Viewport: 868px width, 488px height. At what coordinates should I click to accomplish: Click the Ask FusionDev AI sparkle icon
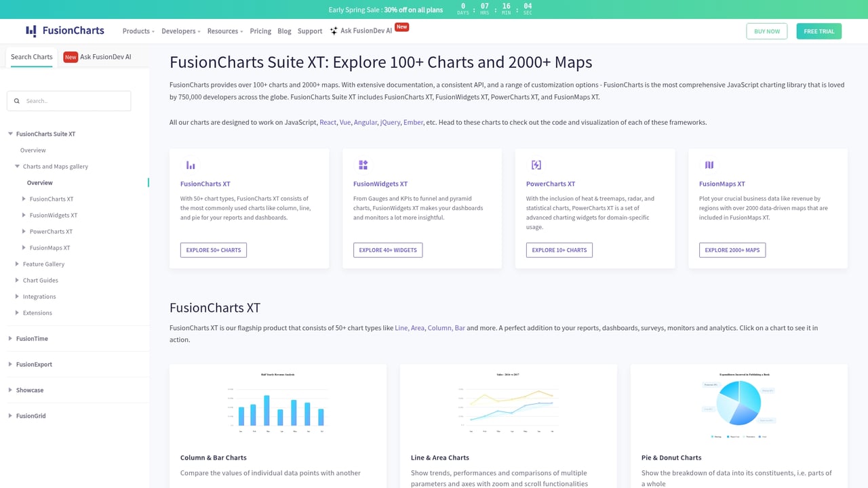pos(334,30)
